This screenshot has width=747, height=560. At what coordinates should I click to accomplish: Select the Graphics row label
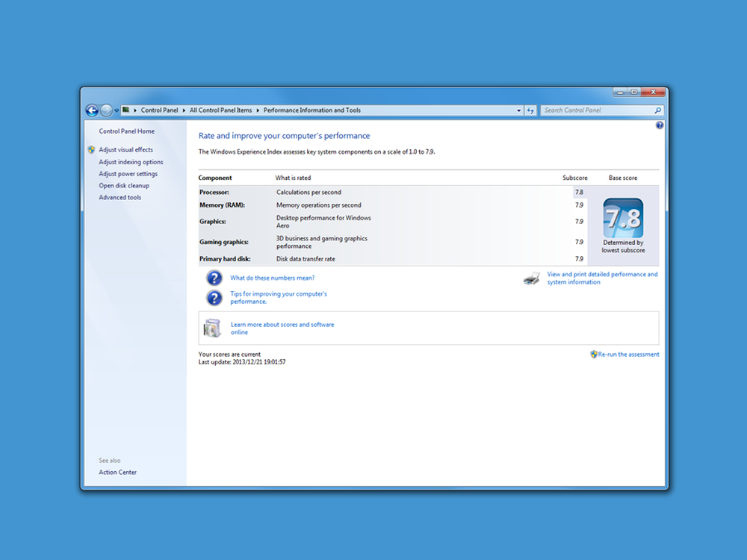pos(212,222)
